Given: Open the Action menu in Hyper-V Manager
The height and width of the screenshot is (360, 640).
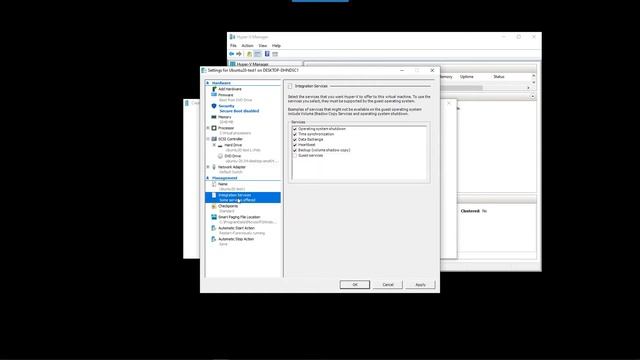Looking at the screenshot, I should (247, 46).
